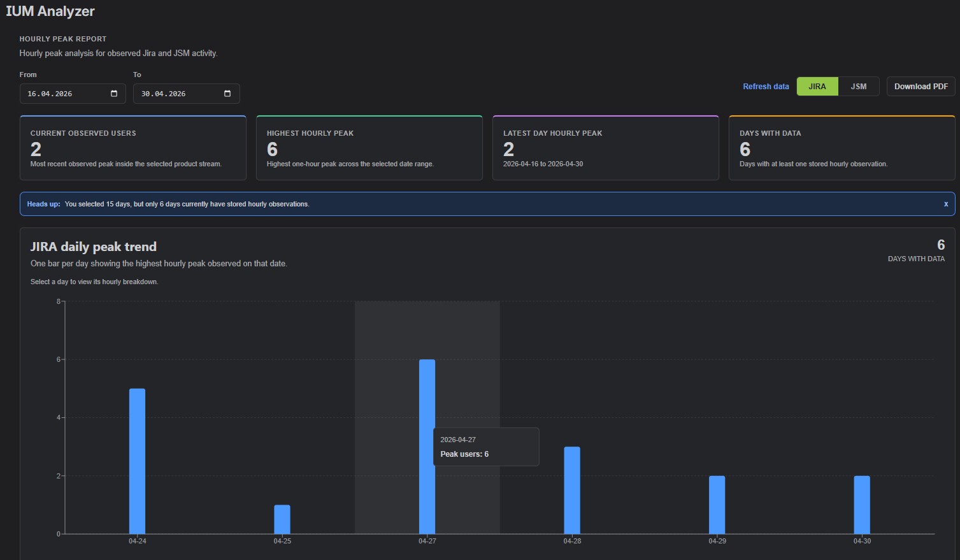Image resolution: width=960 pixels, height=560 pixels.
Task: Select the 04-28 bar in the chart
Action: pyautogui.click(x=572, y=491)
